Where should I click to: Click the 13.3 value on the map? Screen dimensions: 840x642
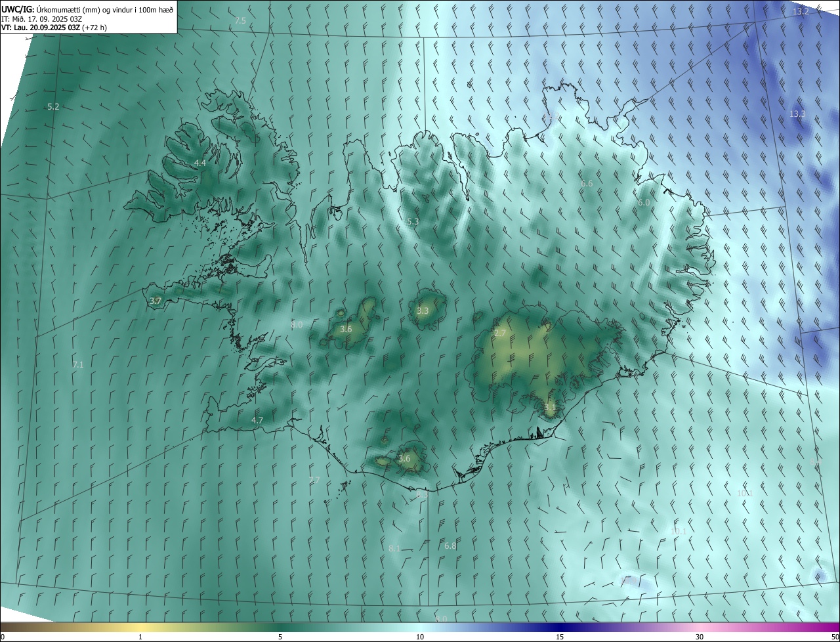(x=797, y=114)
